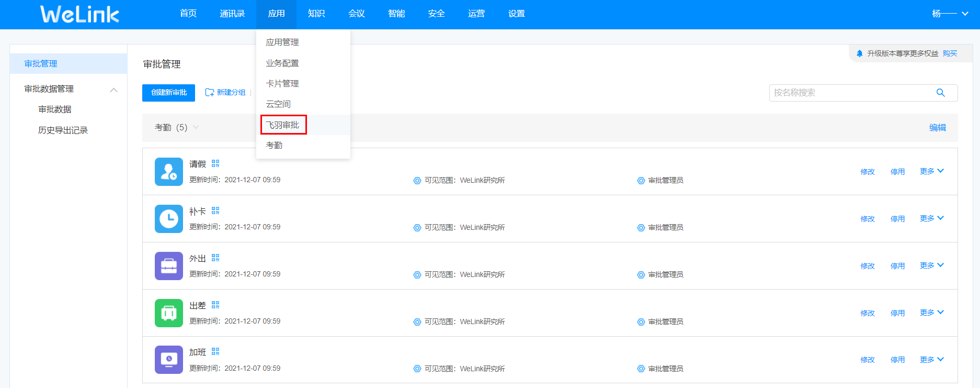The height and width of the screenshot is (388, 980).
Task: Click 可见范围 icon in 外出 row
Action: [417, 275]
